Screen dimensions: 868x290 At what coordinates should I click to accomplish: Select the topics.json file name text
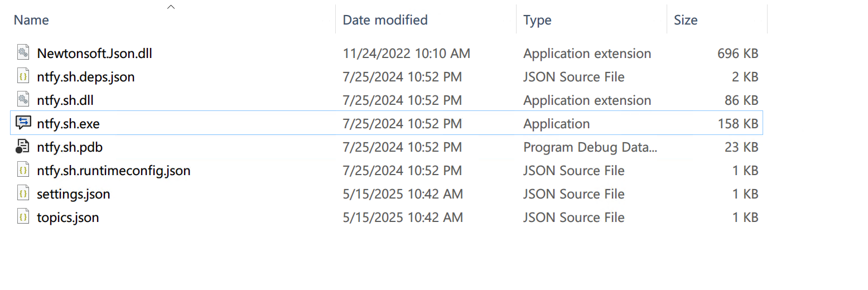(67, 217)
